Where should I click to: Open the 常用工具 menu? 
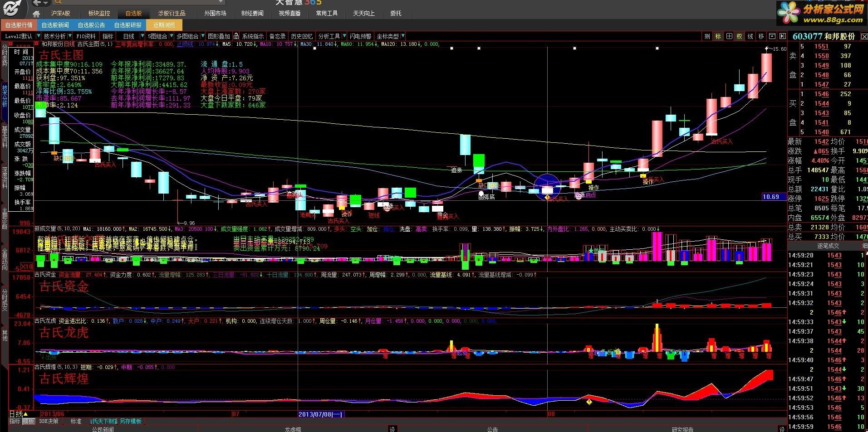[327, 14]
